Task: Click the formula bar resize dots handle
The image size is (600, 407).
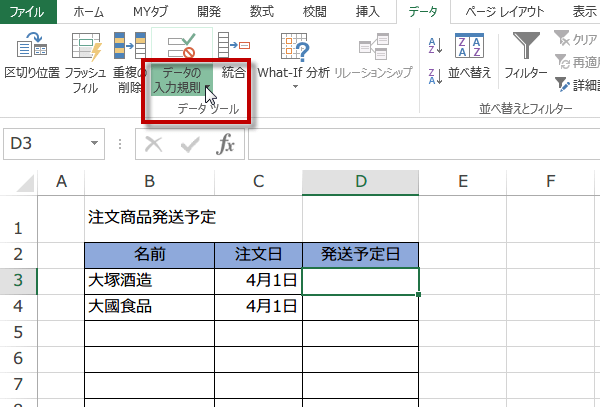Action: point(120,144)
